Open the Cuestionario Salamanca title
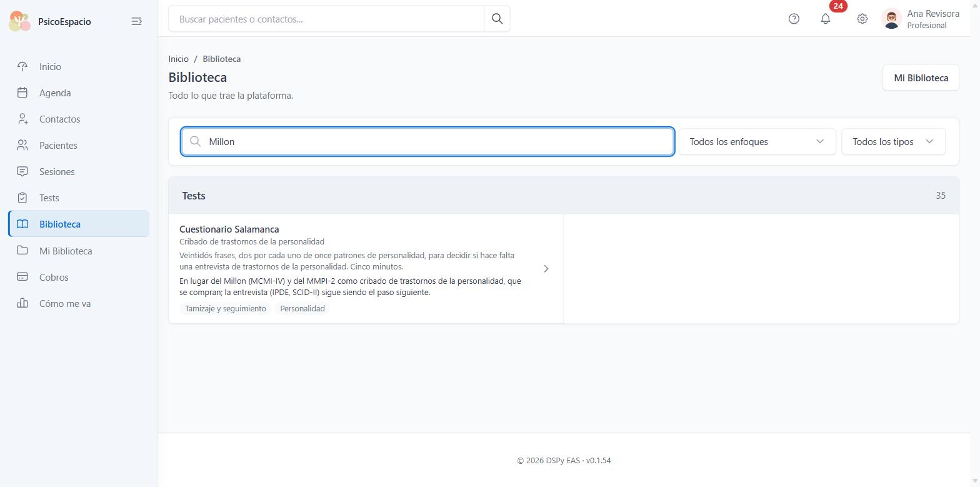Viewport: 980px width, 487px height. click(229, 229)
